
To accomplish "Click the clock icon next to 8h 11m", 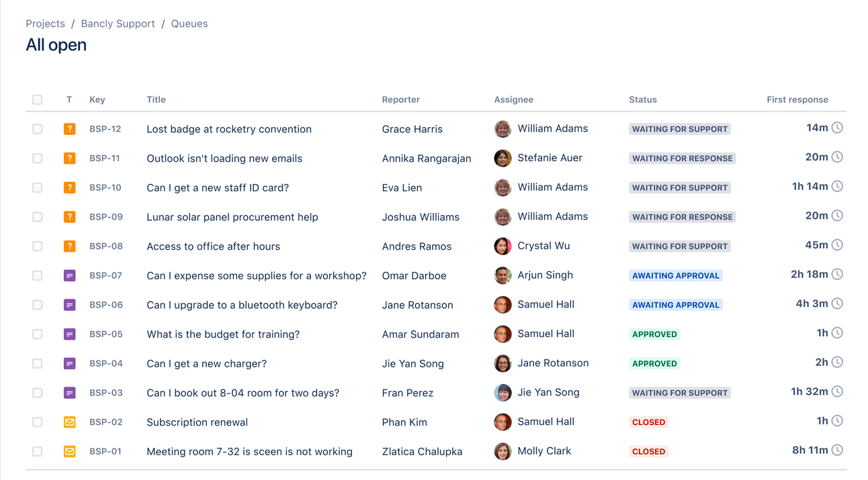I will pyautogui.click(x=837, y=450).
